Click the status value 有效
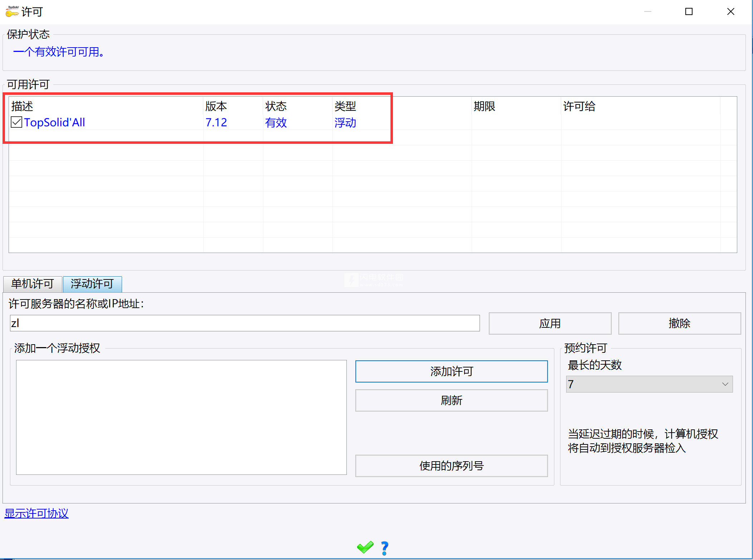 276,122
